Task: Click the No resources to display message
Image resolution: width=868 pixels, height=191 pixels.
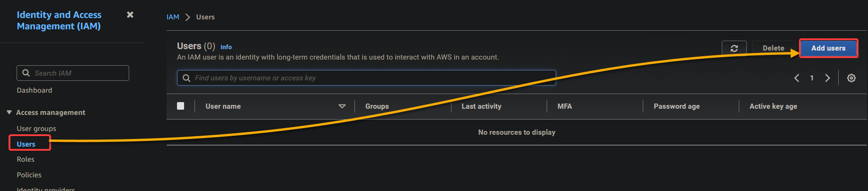Action: pos(517,132)
